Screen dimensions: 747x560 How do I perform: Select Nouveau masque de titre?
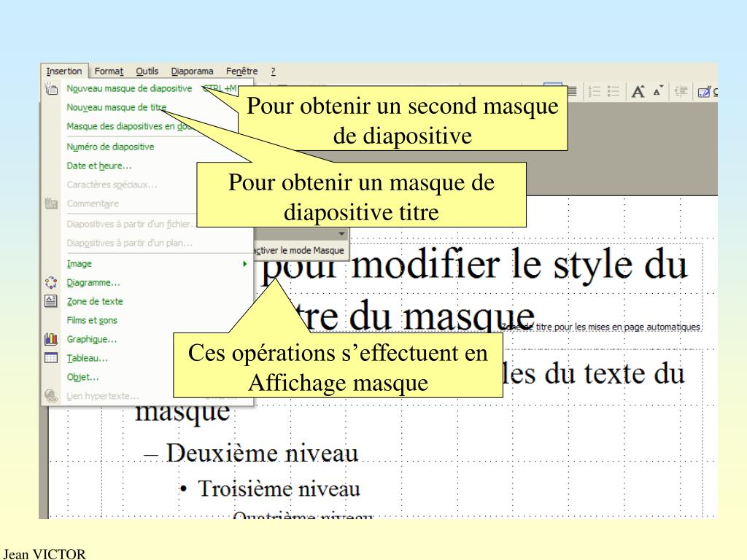117,108
